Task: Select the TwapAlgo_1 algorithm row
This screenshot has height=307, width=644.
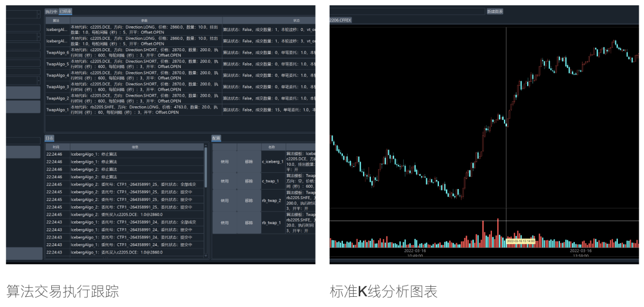Action: point(180,110)
